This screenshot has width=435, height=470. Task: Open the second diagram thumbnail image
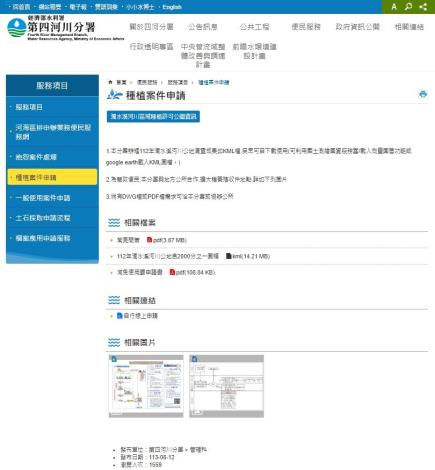pos(227,386)
